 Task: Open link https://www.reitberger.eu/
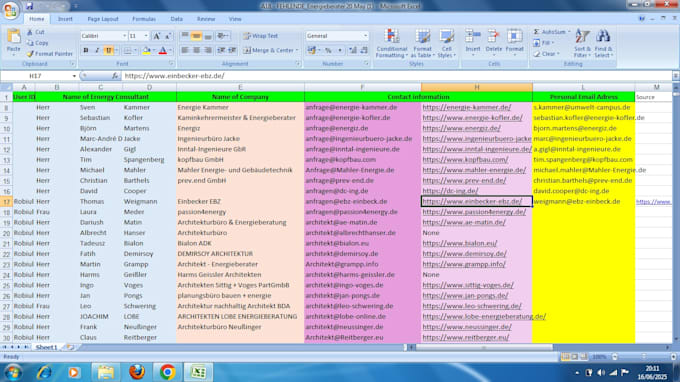tap(466, 337)
